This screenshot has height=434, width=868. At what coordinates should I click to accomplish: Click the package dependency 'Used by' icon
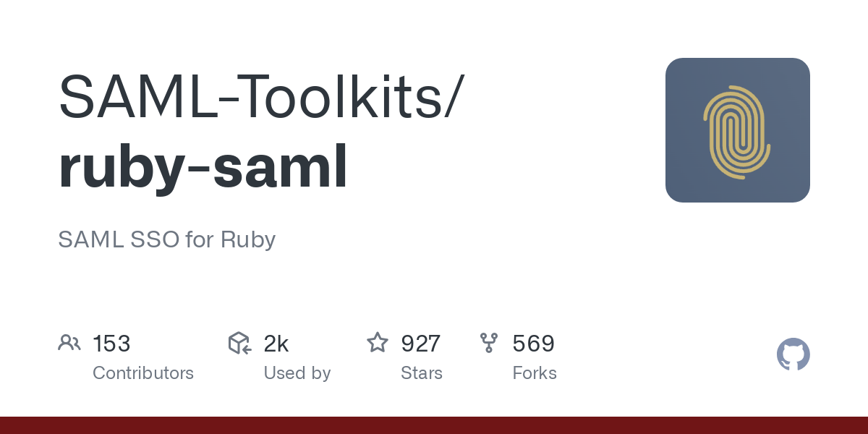coord(239,343)
